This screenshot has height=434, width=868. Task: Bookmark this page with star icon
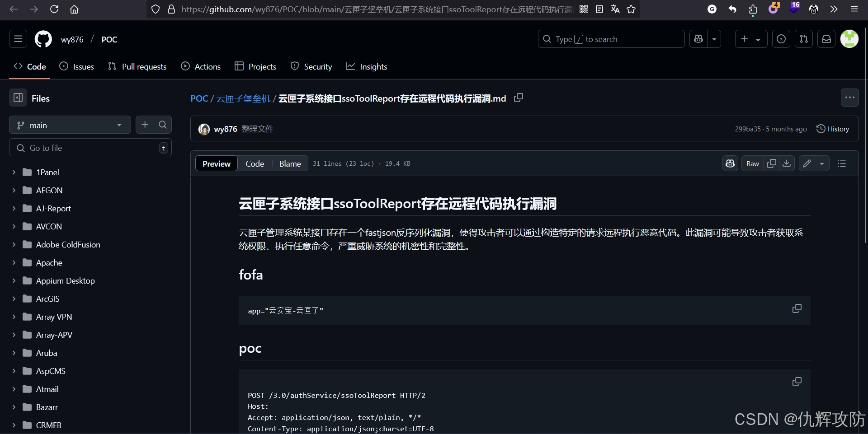coord(631,9)
